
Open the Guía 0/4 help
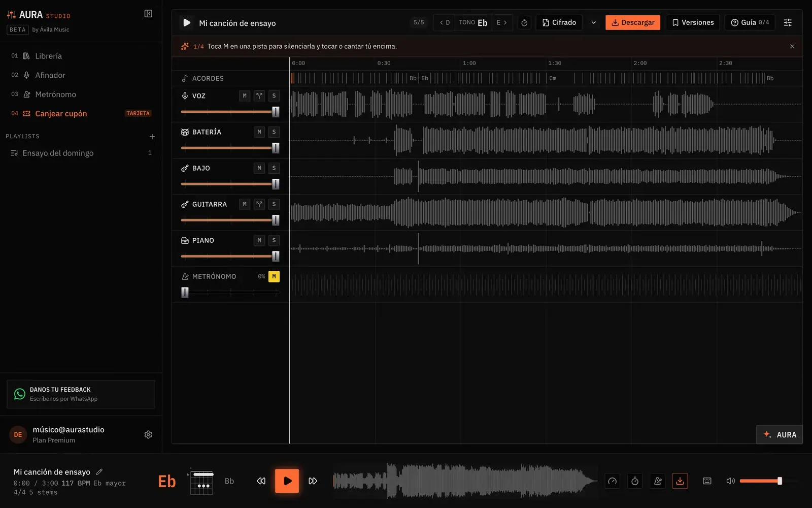tap(750, 23)
